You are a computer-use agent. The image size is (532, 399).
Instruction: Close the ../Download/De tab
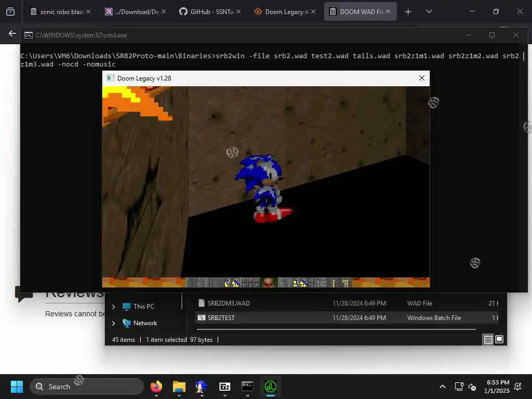tap(164, 11)
